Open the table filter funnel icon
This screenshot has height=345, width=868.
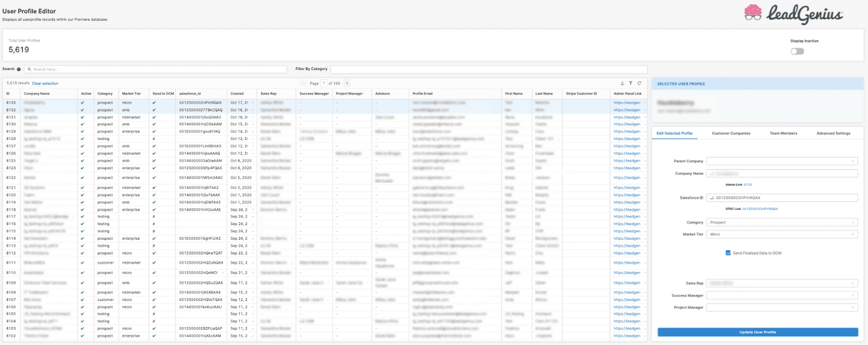(630, 83)
